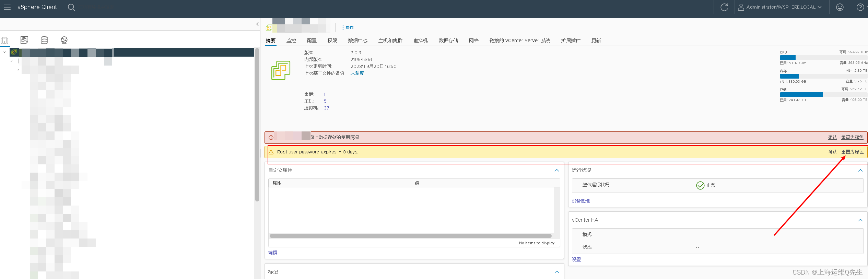This screenshot has height=279, width=868.
Task: Open the help question mark icon
Action: pyautogui.click(x=860, y=7)
